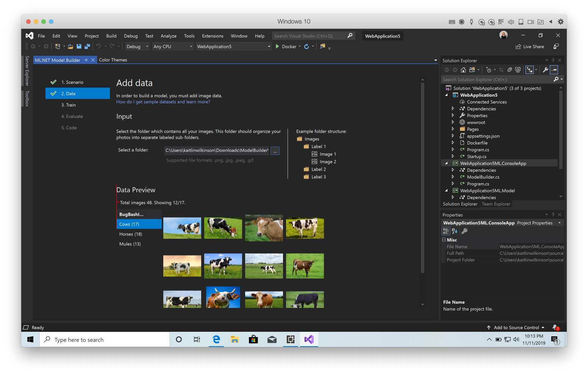Click the Refresh icon next to Docker
The height and width of the screenshot is (375, 588).
coord(306,46)
